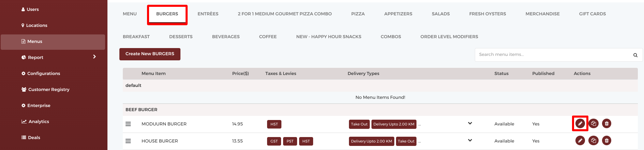Switch to the PIZZA category tab
This screenshot has width=644, height=150.
pyautogui.click(x=358, y=14)
